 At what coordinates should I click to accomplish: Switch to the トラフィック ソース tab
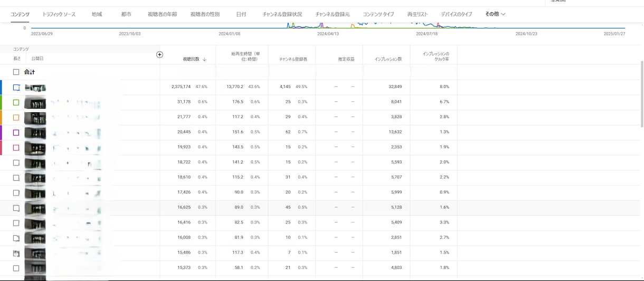coord(59,14)
